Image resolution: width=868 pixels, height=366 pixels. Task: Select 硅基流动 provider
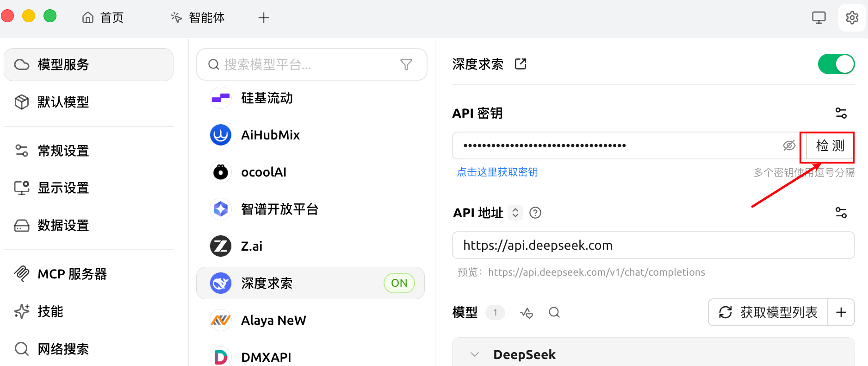(310, 98)
